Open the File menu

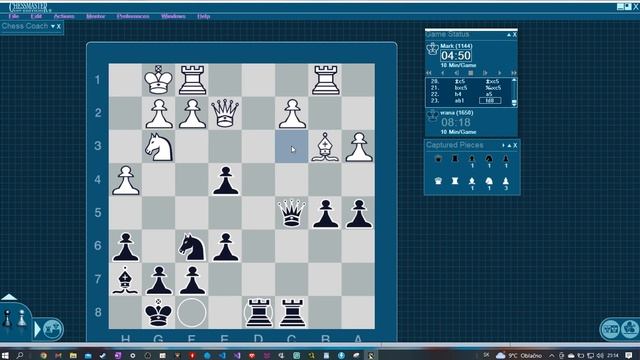13,16
